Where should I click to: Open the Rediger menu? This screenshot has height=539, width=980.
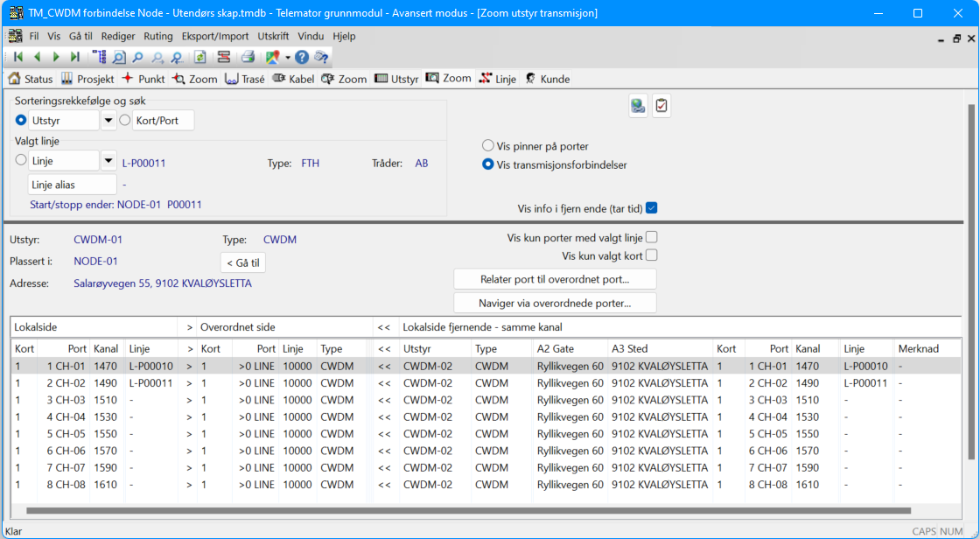118,36
